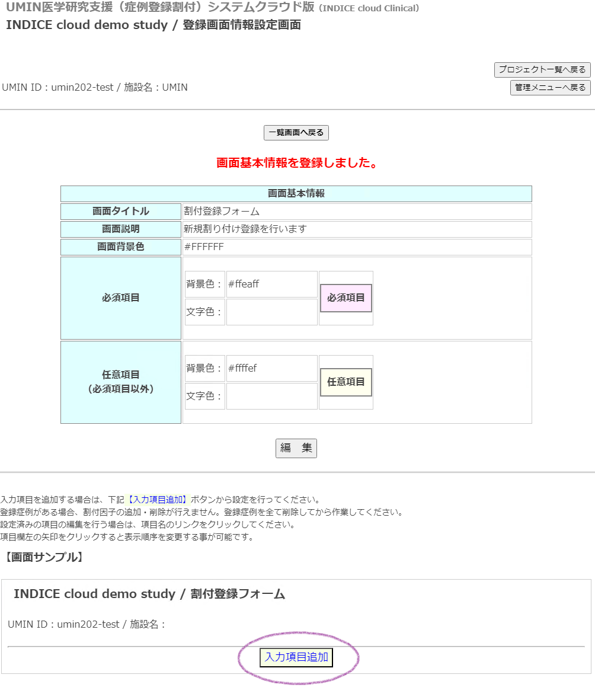Click the 画面基本情報 table header

coord(296,194)
